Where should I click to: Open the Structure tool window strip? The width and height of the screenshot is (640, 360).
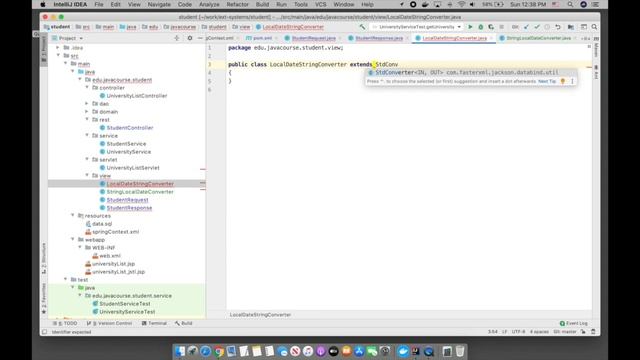coord(44,259)
